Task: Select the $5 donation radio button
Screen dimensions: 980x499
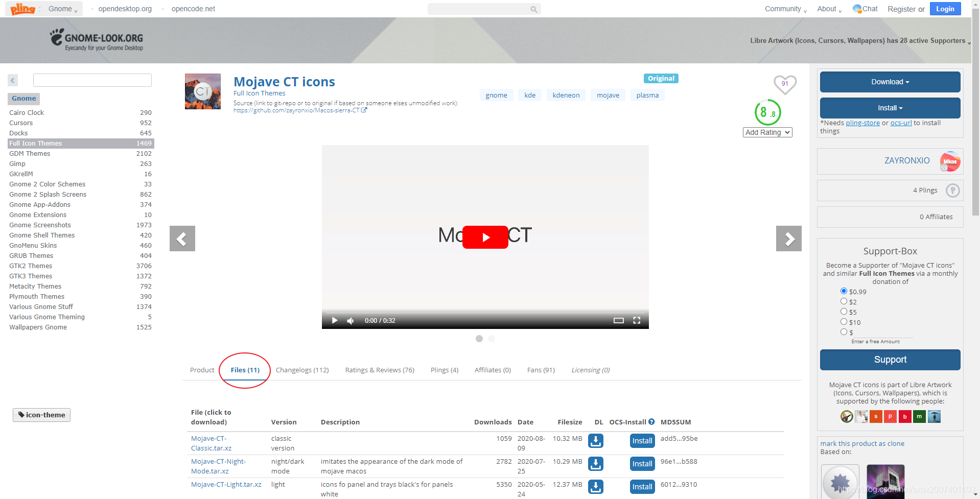Action: (x=844, y=312)
